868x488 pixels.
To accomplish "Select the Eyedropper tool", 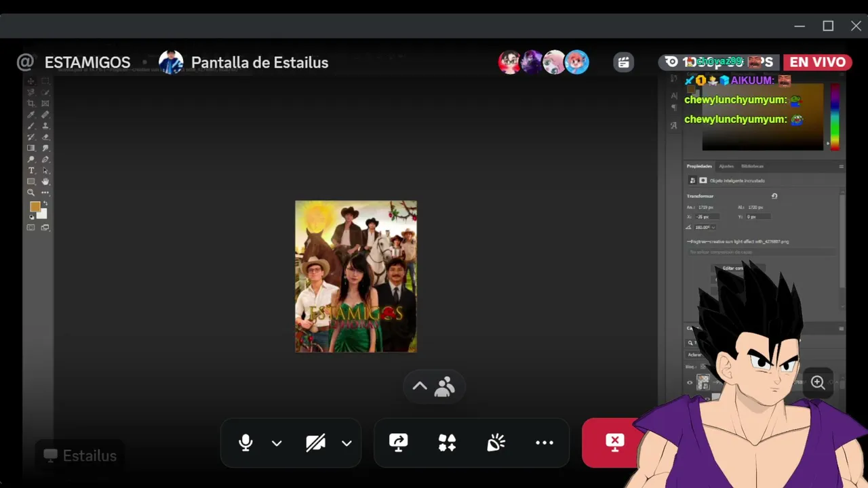I will (x=31, y=115).
